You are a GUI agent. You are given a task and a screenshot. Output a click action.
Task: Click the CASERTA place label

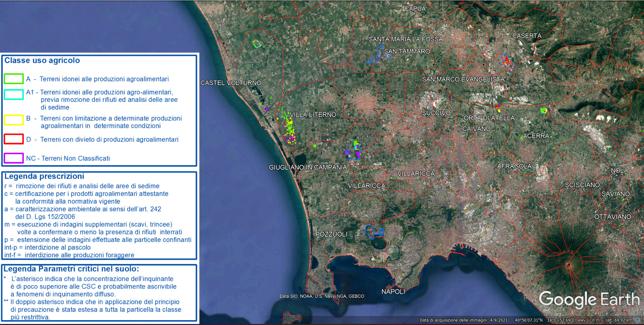click(x=526, y=36)
